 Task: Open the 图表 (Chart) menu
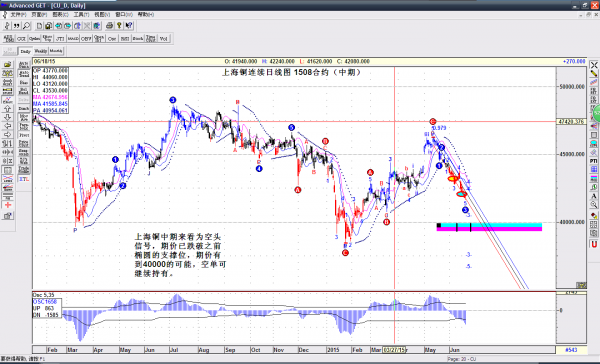[x=60, y=15]
